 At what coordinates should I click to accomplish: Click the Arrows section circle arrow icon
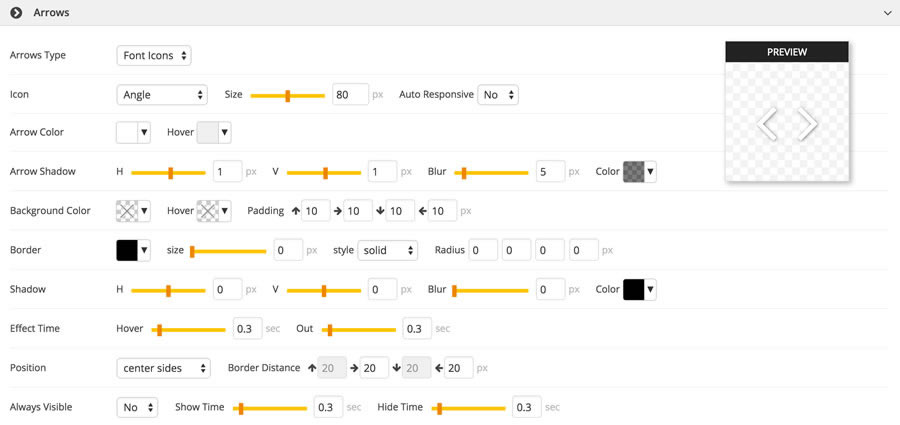coord(16,12)
